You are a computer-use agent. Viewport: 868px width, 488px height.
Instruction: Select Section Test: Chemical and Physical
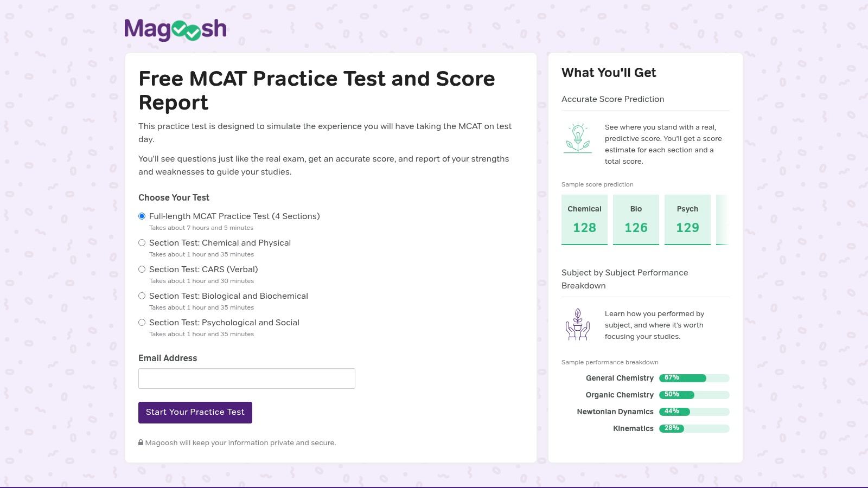click(x=142, y=243)
